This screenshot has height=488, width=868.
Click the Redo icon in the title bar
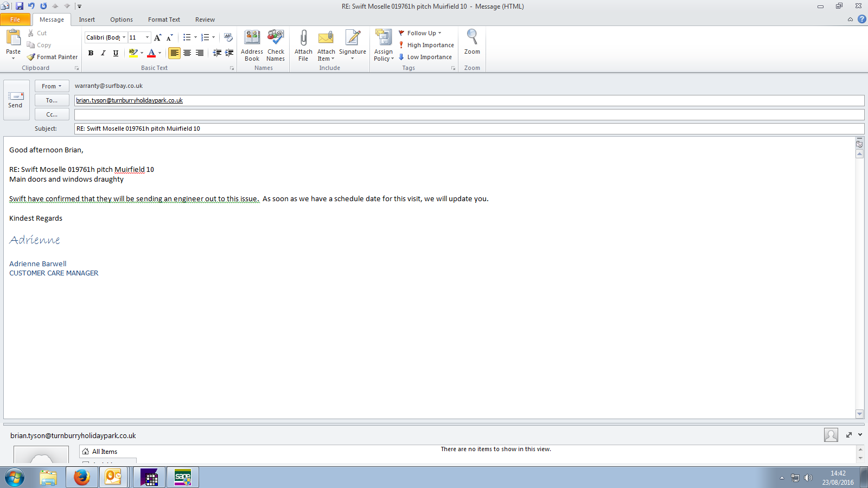point(43,6)
